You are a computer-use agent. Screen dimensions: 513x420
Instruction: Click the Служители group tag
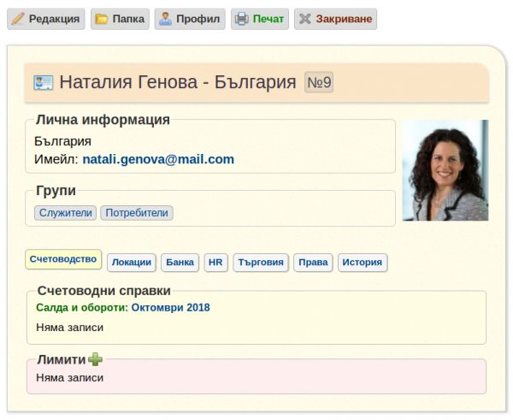66,213
